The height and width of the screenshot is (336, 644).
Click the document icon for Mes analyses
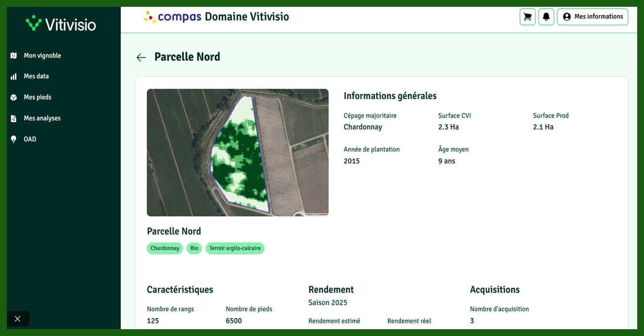pyautogui.click(x=14, y=118)
